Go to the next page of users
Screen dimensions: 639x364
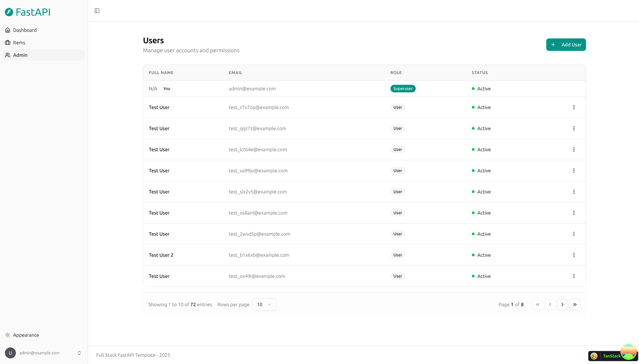tap(562, 304)
